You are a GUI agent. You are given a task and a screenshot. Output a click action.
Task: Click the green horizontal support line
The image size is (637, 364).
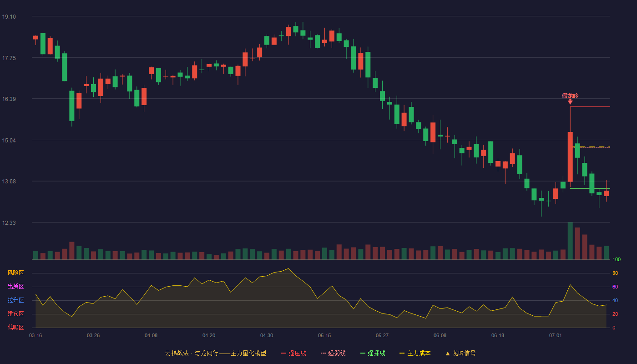[590, 188]
